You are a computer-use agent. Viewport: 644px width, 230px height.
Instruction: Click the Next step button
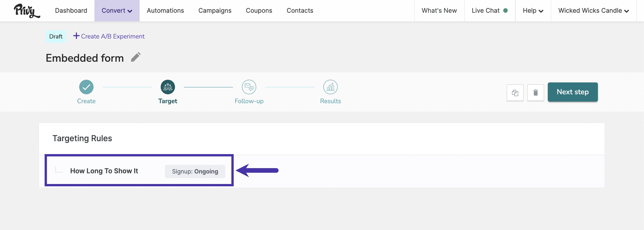click(572, 92)
